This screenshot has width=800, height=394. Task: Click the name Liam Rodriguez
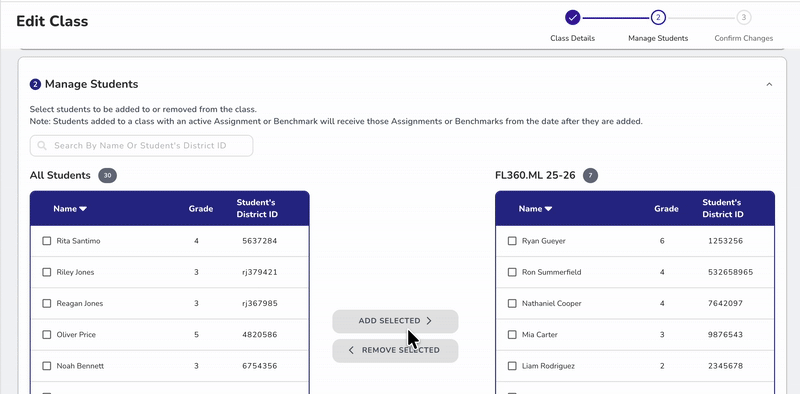click(548, 366)
